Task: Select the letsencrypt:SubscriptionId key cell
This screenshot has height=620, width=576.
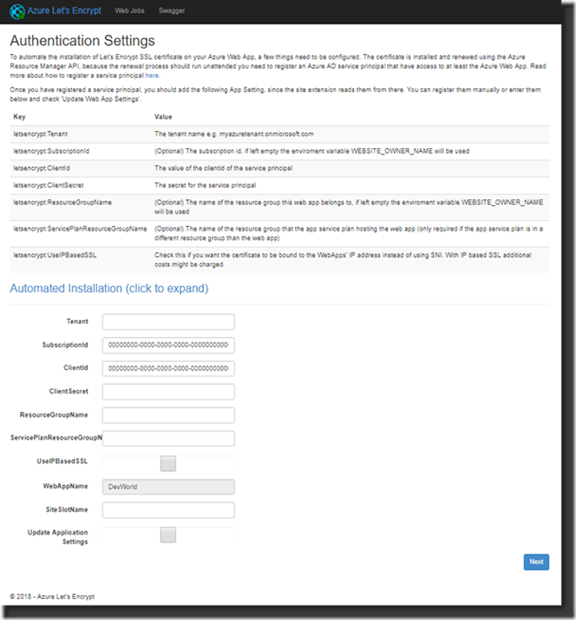Action: coord(51,151)
